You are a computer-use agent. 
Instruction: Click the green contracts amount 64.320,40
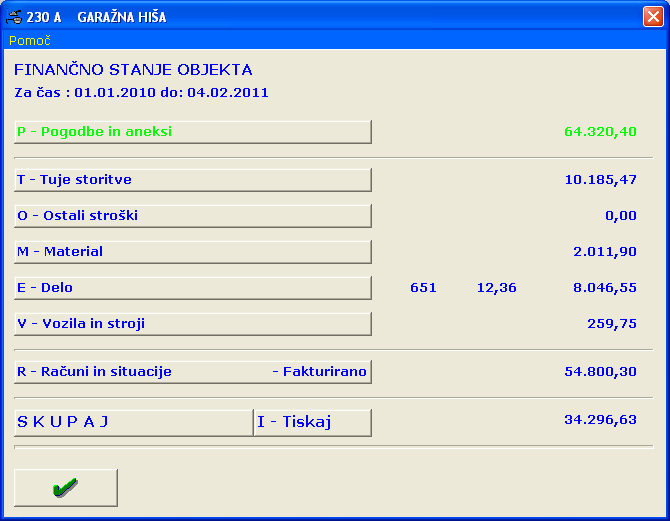(600, 132)
